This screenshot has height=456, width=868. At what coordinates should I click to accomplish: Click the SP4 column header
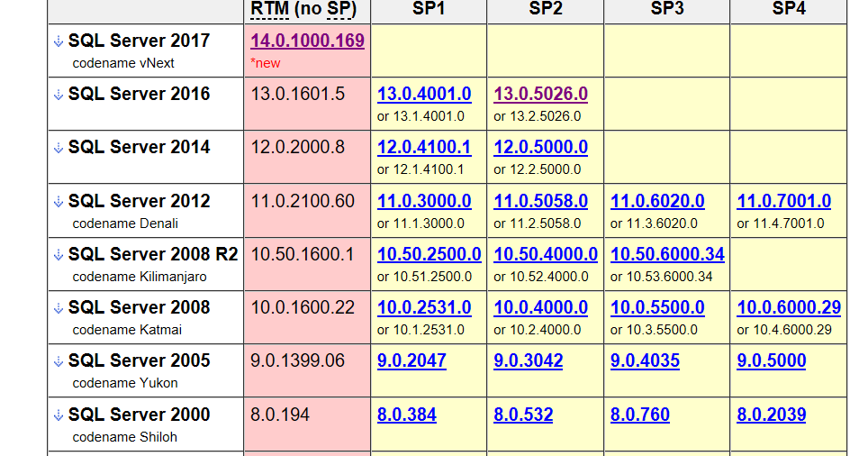click(789, 8)
